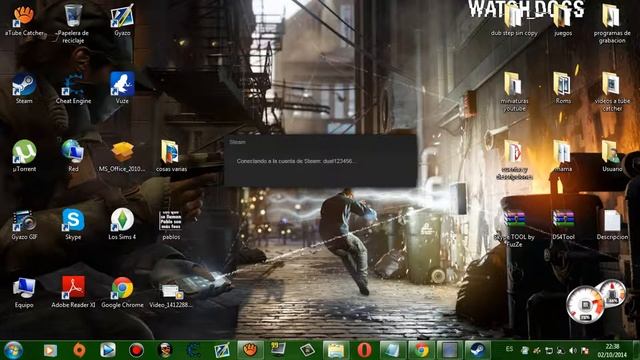Screen dimensions: 640x360
Task: Click the Steam taskbar icon
Action: click(477, 350)
